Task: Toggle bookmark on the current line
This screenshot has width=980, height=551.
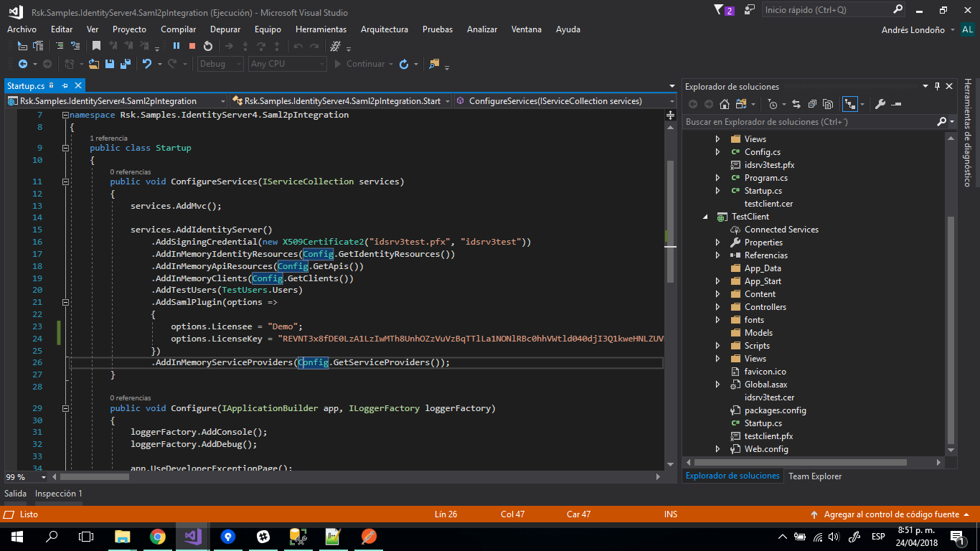Action: pos(96,46)
